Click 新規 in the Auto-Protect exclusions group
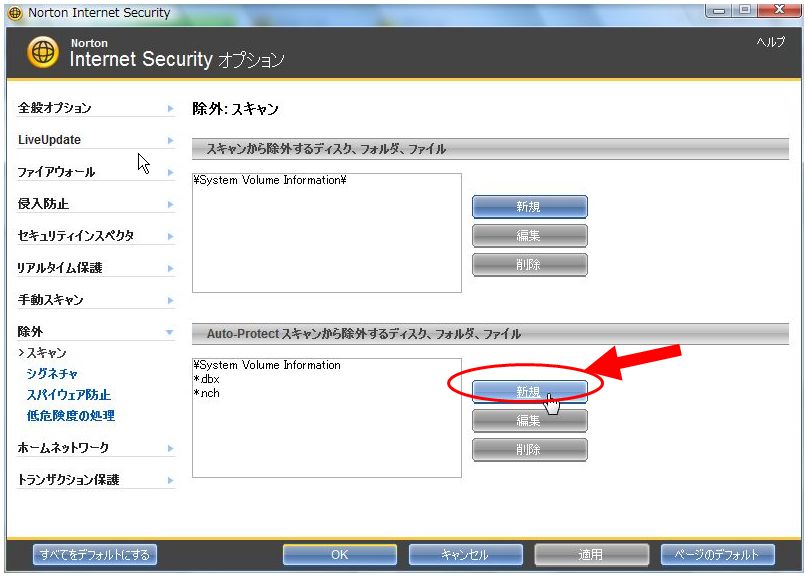805x578 pixels. coord(529,392)
